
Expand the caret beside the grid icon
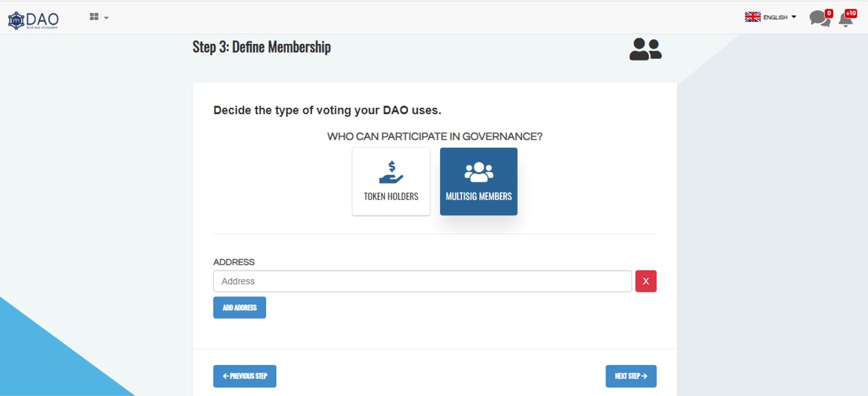pyautogui.click(x=106, y=18)
